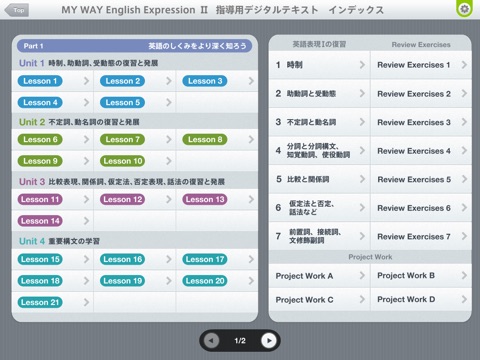Tap the Lesson 9 pill
The height and width of the screenshot is (360, 480).
click(x=40, y=161)
